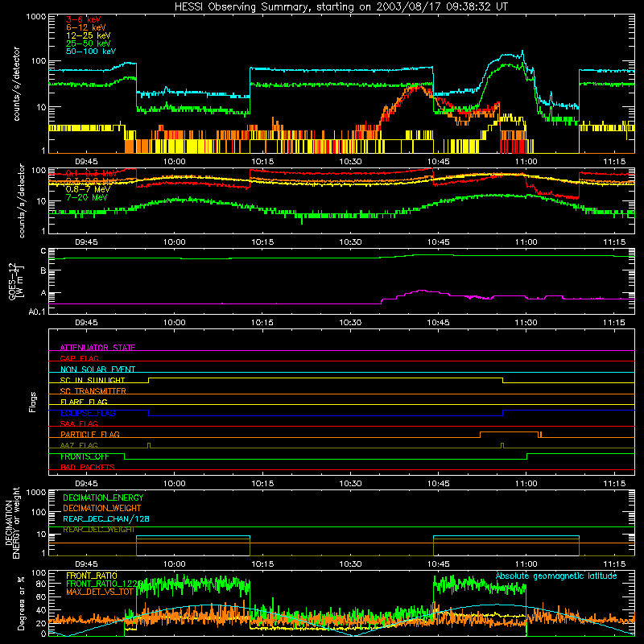Click the 09:45 time label under the top panel

pos(86,161)
